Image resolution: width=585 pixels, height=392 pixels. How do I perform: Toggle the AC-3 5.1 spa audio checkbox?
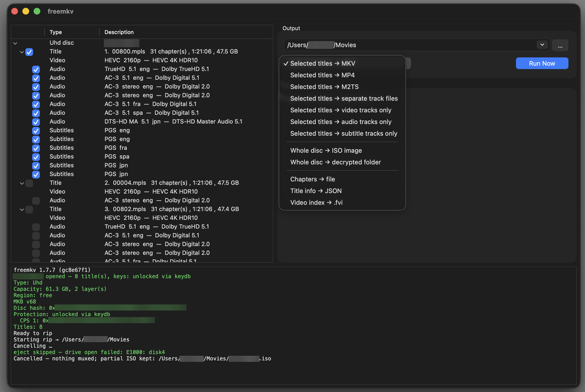[36, 113]
